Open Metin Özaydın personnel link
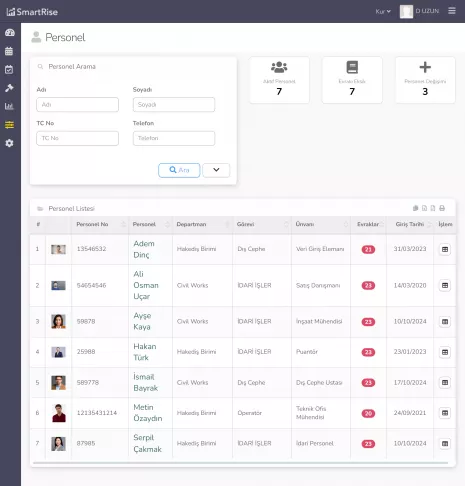Screen dimensions: 465x486 click(148, 413)
